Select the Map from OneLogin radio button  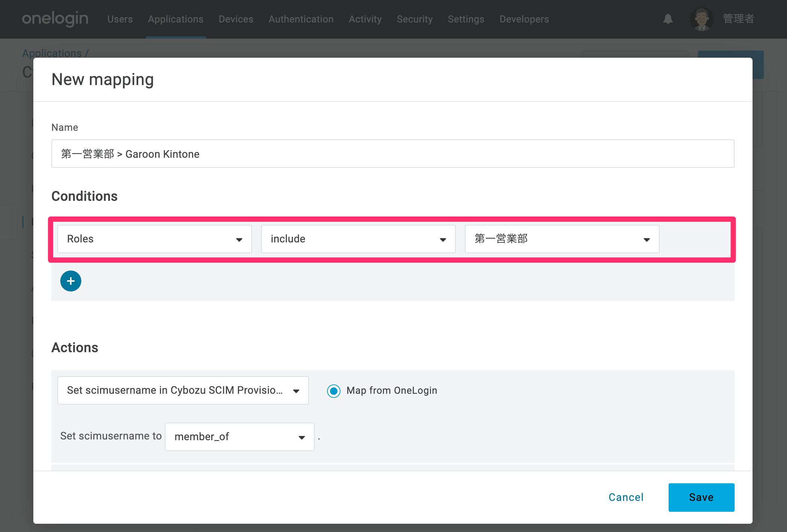tap(334, 391)
